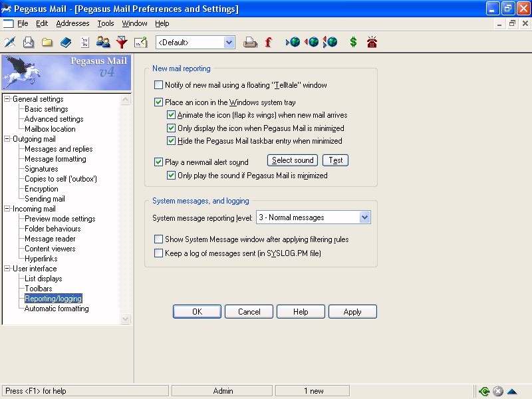Click the Cancel button

(x=249, y=311)
